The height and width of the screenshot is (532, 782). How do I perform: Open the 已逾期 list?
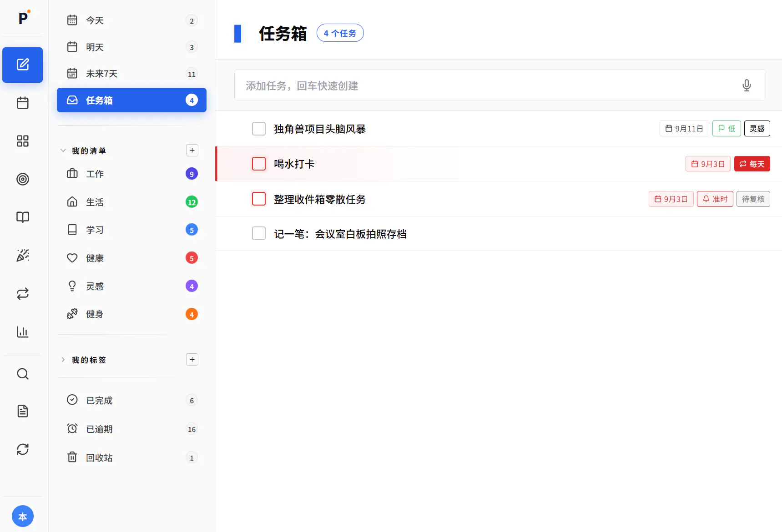click(132, 429)
